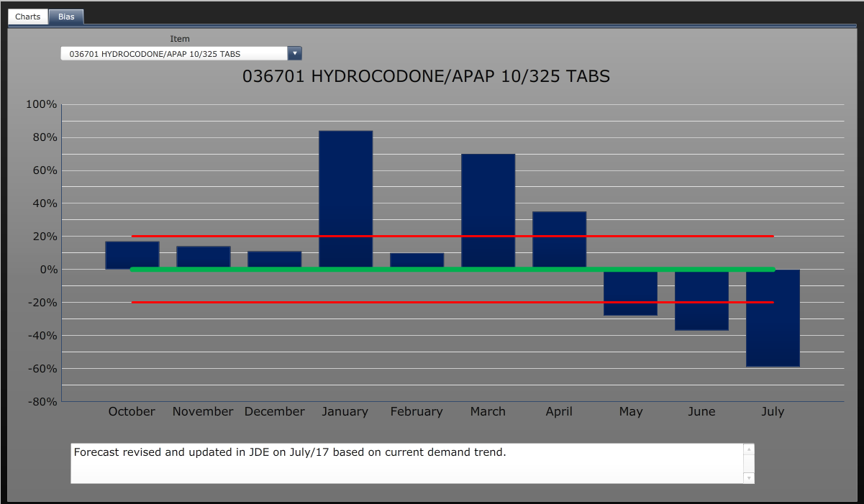The height and width of the screenshot is (504, 864).
Task: Select the October bar on the chart
Action: point(132,255)
